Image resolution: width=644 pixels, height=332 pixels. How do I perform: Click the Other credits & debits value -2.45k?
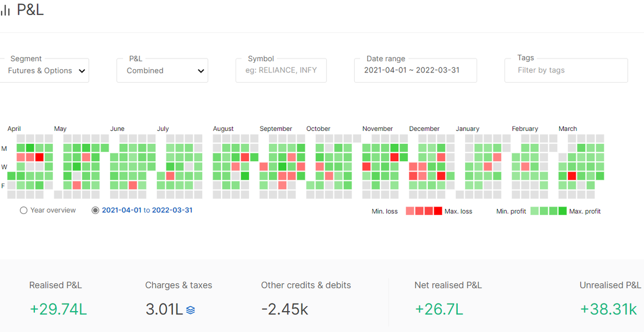(x=284, y=309)
